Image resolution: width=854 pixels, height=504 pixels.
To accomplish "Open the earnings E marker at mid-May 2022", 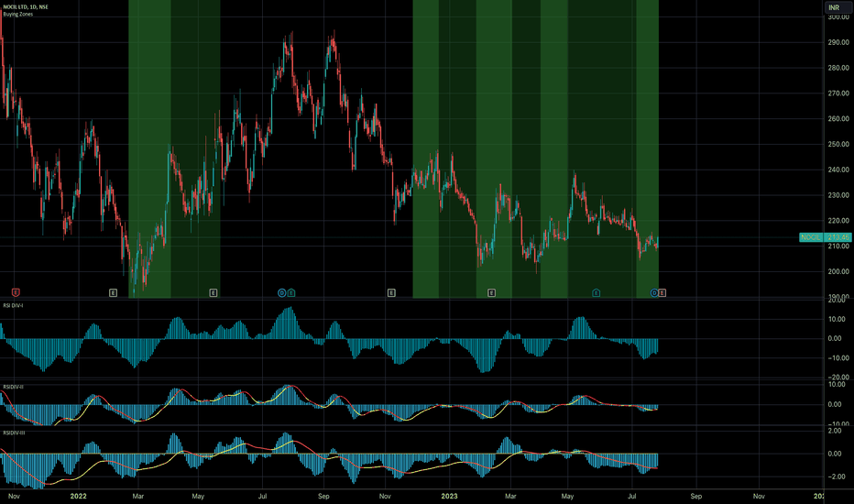I will (x=213, y=292).
